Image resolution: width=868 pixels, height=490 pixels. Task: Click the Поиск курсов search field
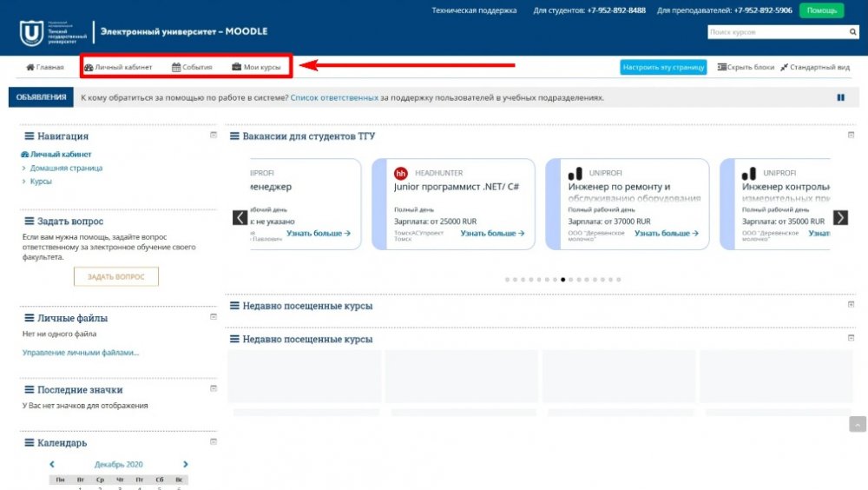776,32
